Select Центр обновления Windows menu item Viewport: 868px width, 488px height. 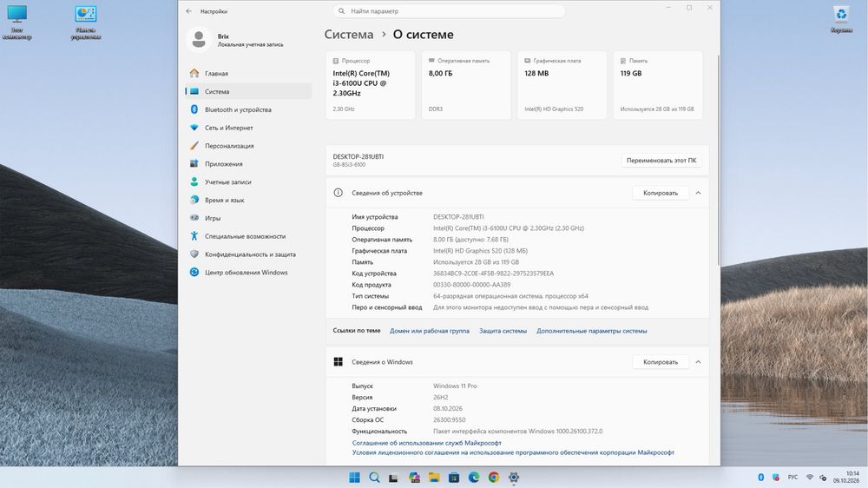coord(248,272)
